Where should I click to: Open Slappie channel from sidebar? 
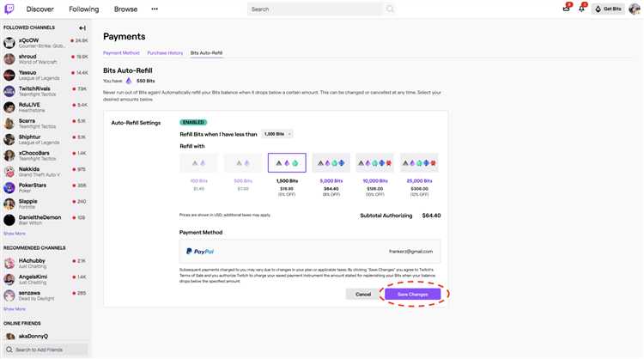tap(46, 204)
